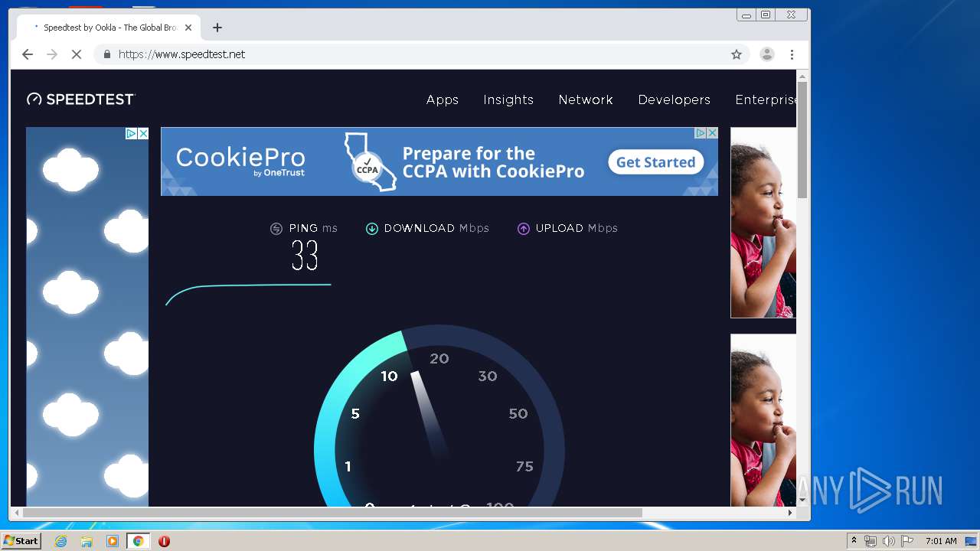Click the browser back arrow

pos(28,54)
